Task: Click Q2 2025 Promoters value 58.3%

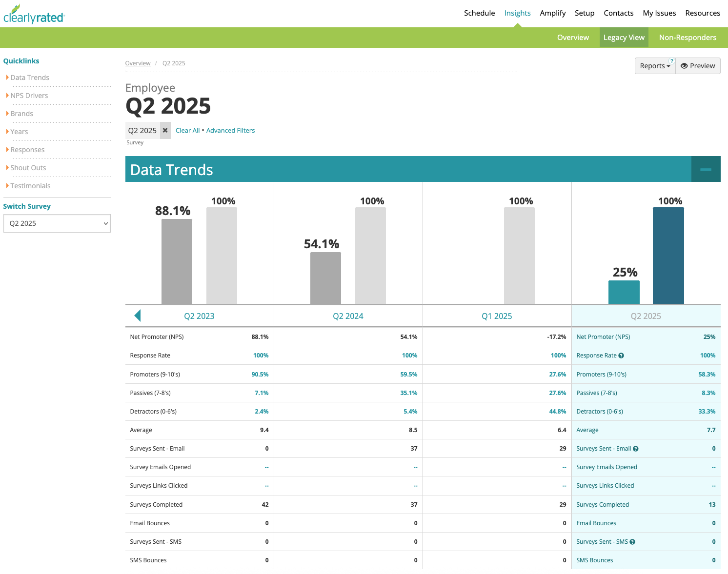Action: tap(707, 375)
